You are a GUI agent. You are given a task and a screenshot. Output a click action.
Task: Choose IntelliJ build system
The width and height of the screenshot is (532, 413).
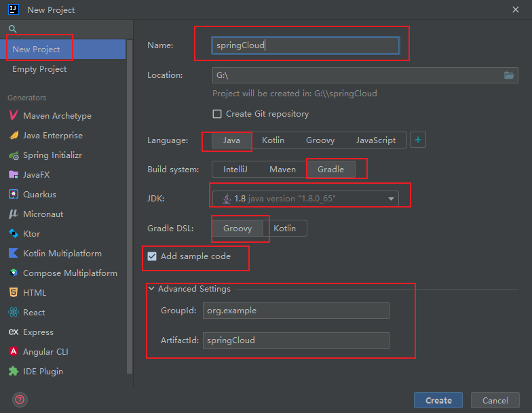[235, 170]
